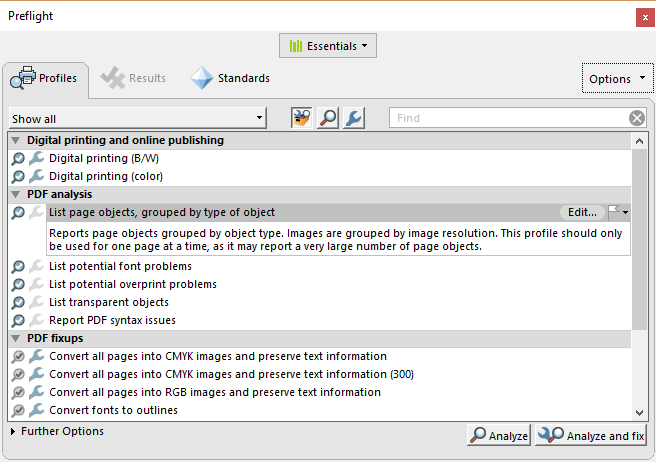The width and height of the screenshot is (656, 462).
Task: Open the Options dropdown menu
Action: [x=618, y=79]
